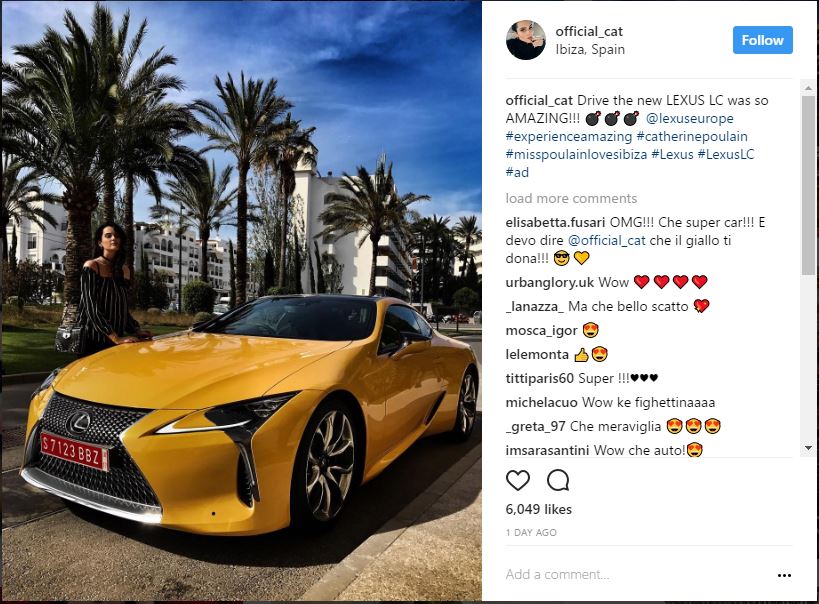The width and height of the screenshot is (819, 604).
Task: Click the comments scrollbar thumb
Action: click(808, 184)
